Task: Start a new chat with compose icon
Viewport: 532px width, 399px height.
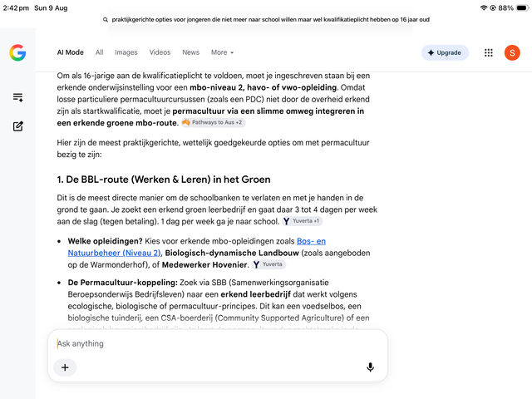Action: click(x=18, y=126)
